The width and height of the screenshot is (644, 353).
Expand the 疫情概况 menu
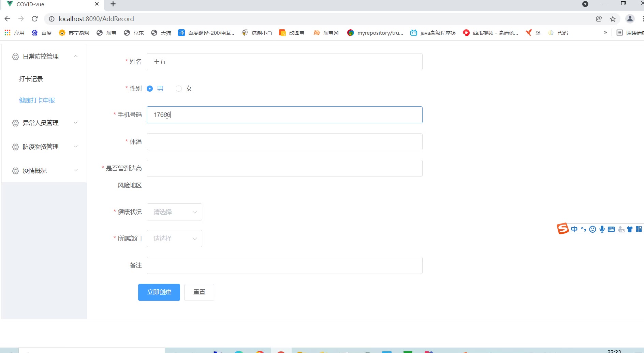[x=44, y=170]
